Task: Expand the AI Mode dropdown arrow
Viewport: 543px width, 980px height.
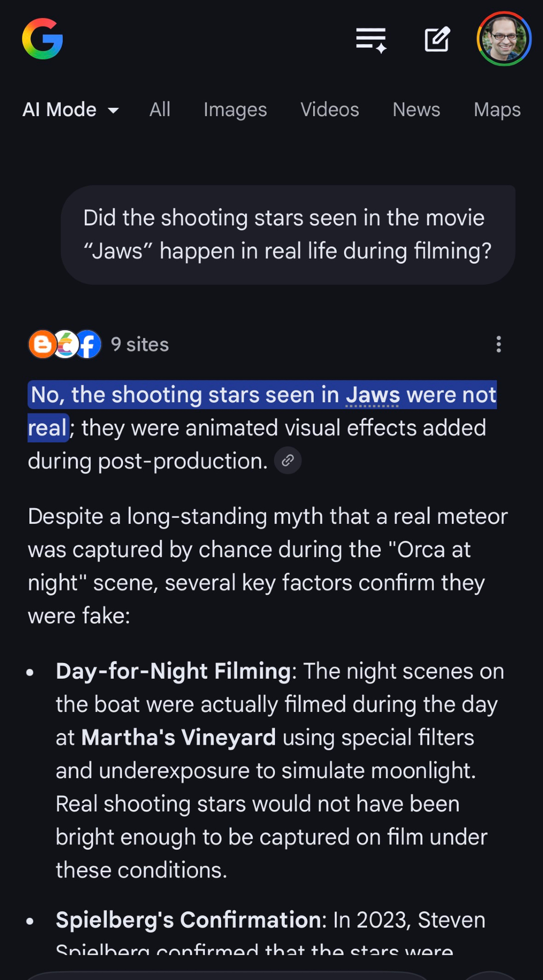Action: click(x=113, y=110)
